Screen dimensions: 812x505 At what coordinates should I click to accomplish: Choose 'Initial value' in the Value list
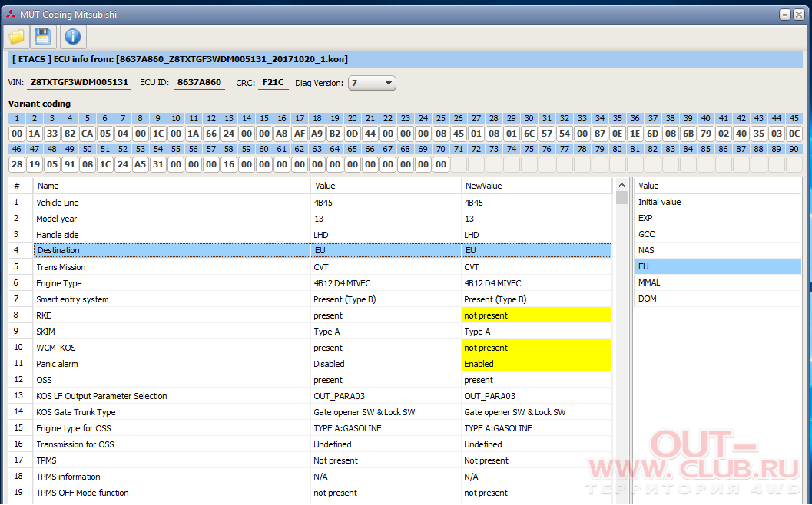(718, 202)
